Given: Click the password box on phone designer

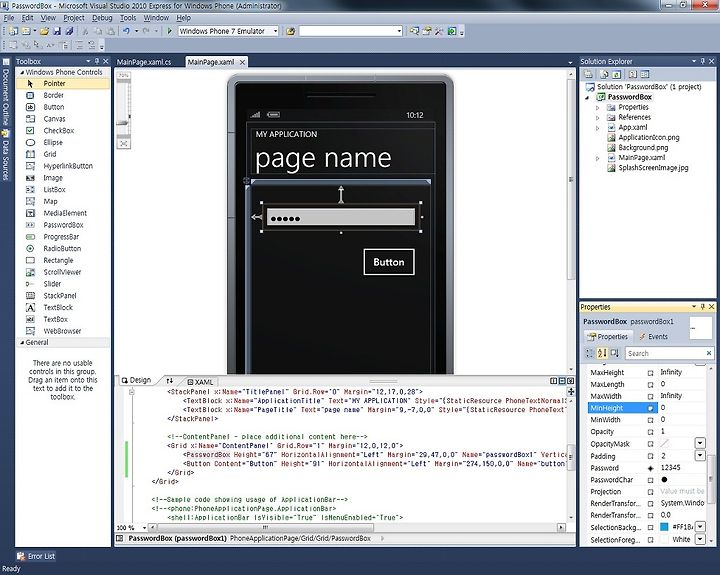Looking at the screenshot, I should (341, 218).
